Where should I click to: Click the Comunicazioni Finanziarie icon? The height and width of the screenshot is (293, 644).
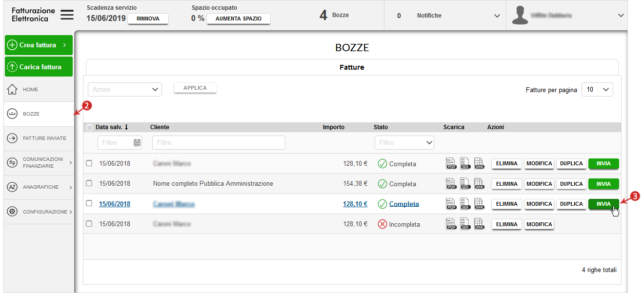pos(12,163)
